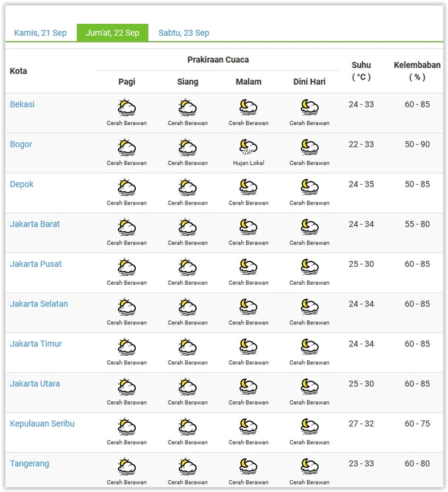Click Jakarta Barat's Malam moon-cloud icon
Image resolution: width=448 pixels, height=492 pixels.
pyautogui.click(x=249, y=226)
